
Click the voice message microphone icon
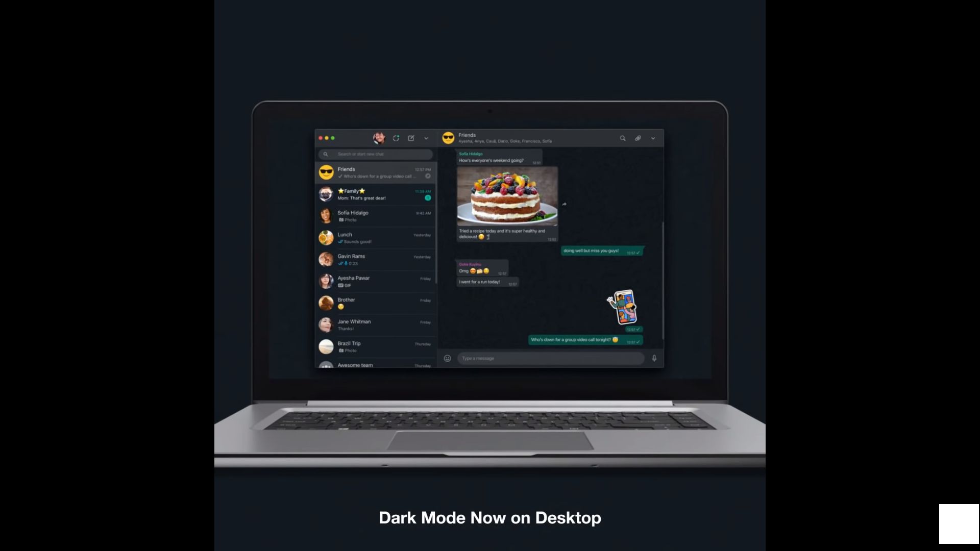[x=653, y=358]
